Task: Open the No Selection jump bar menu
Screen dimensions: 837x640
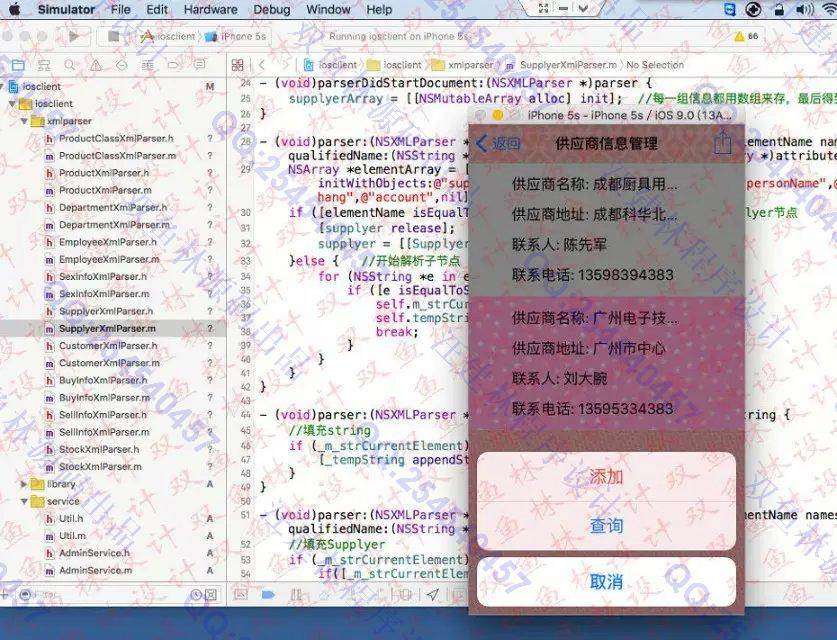Action: 655,65
